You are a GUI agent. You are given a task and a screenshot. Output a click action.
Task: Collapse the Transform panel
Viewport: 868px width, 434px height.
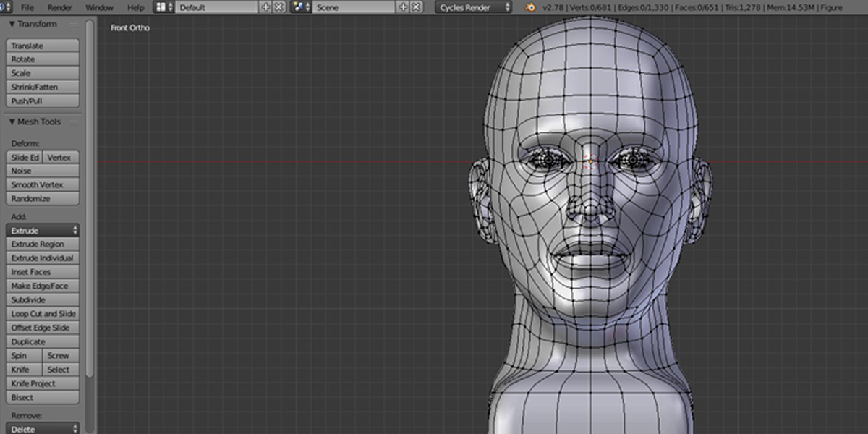point(12,23)
